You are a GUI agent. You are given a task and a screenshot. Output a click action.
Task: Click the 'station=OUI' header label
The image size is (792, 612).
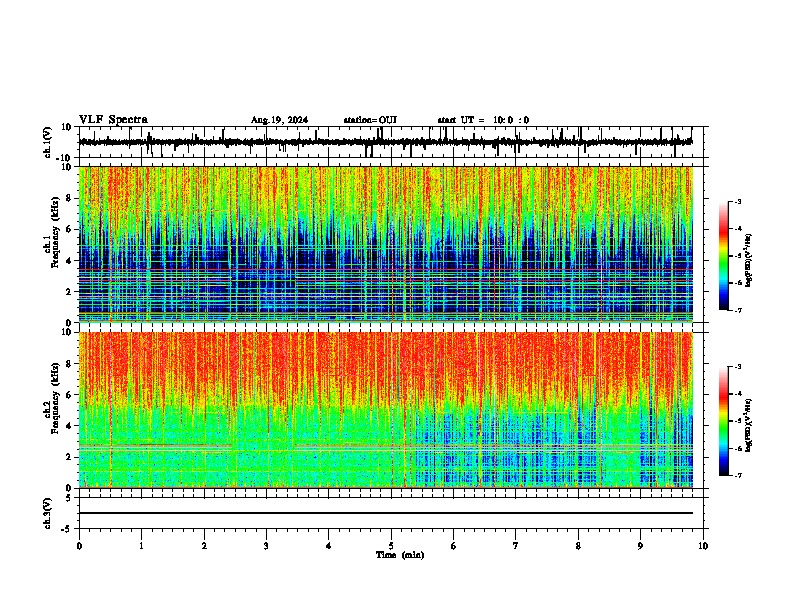370,120
